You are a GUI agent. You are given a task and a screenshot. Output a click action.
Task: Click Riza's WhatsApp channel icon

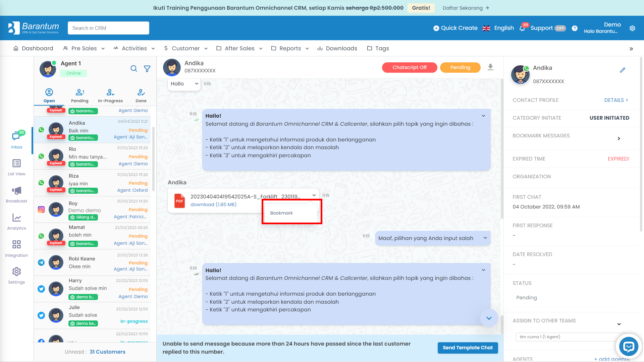41,183
